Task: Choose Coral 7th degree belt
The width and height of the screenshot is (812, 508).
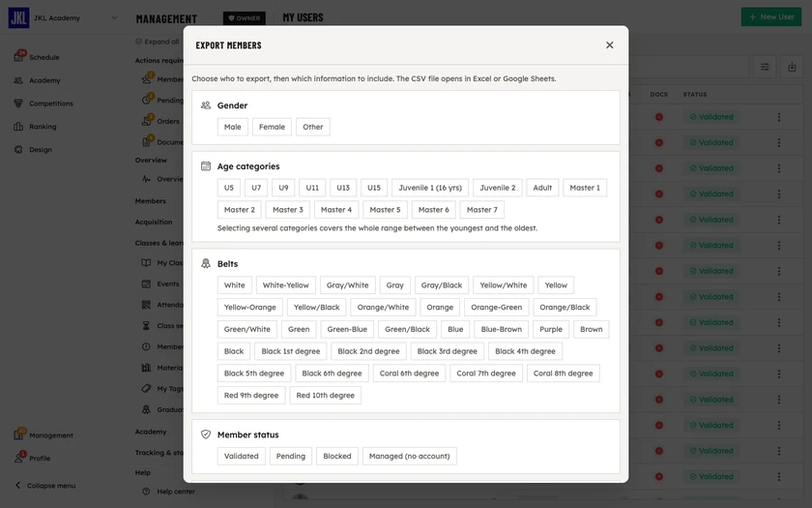Action: [486, 374]
